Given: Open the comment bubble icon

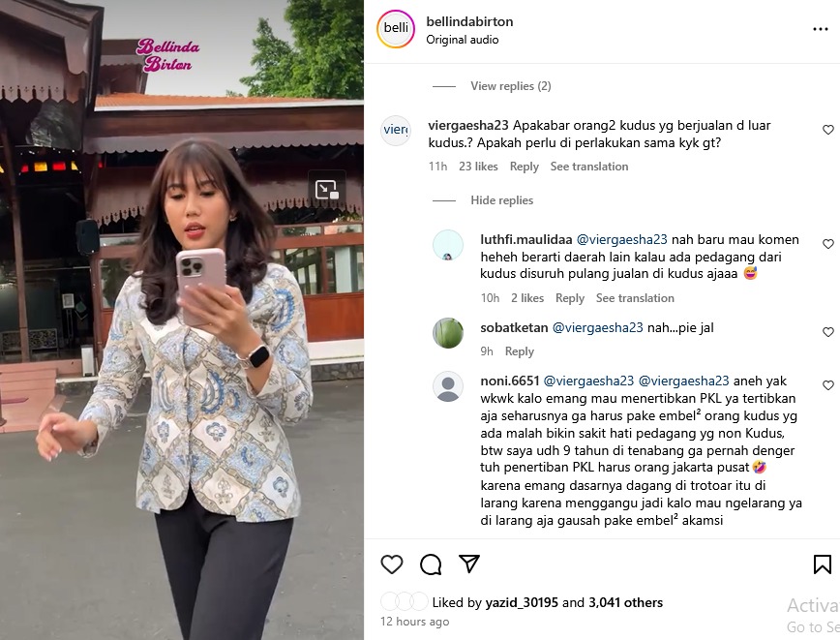Looking at the screenshot, I should pyautogui.click(x=431, y=564).
